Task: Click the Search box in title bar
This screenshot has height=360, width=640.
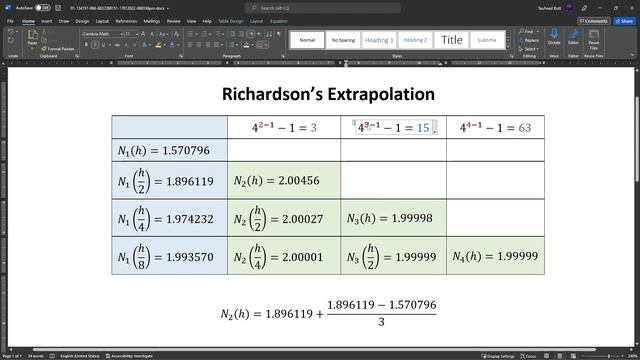Action: 322,8
